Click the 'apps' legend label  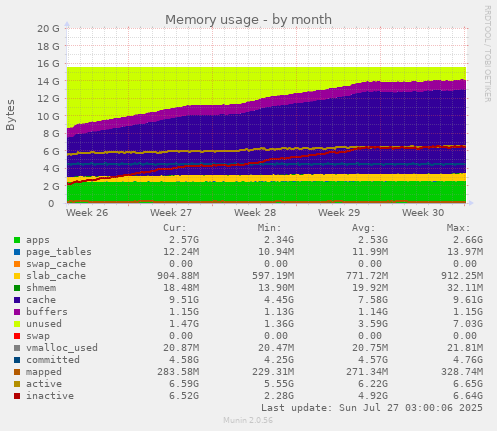pos(38,240)
